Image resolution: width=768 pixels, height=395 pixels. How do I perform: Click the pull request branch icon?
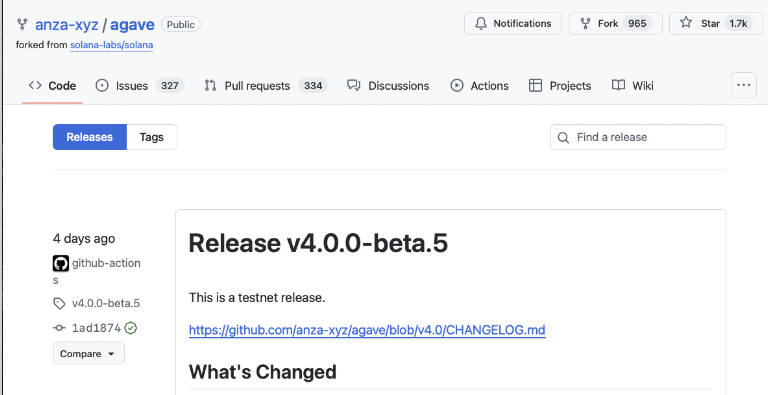(211, 86)
